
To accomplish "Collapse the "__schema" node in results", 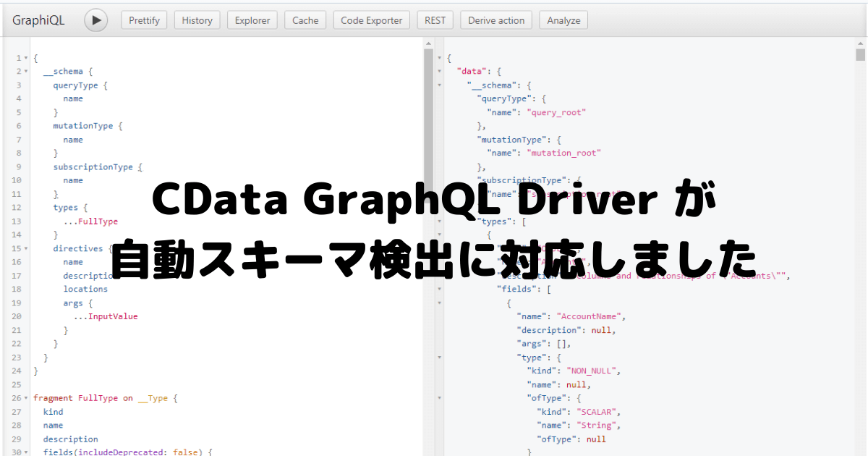I will pos(439,85).
